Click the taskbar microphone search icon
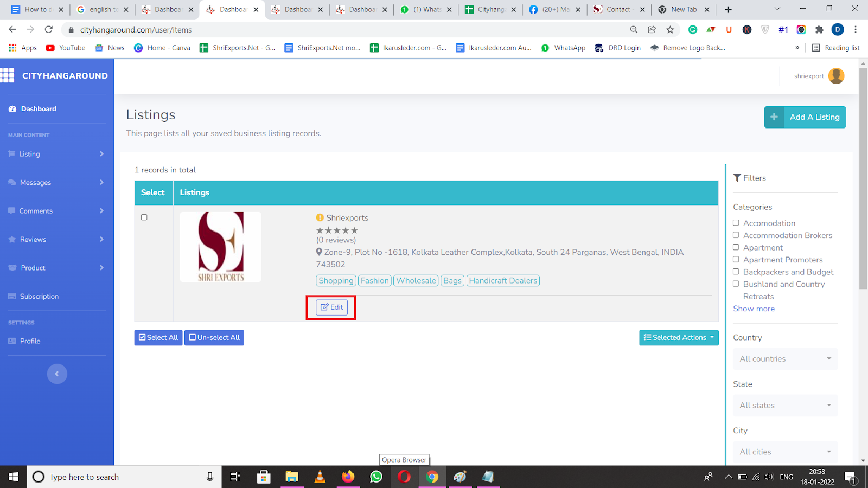Image resolution: width=868 pixels, height=488 pixels. click(209, 477)
